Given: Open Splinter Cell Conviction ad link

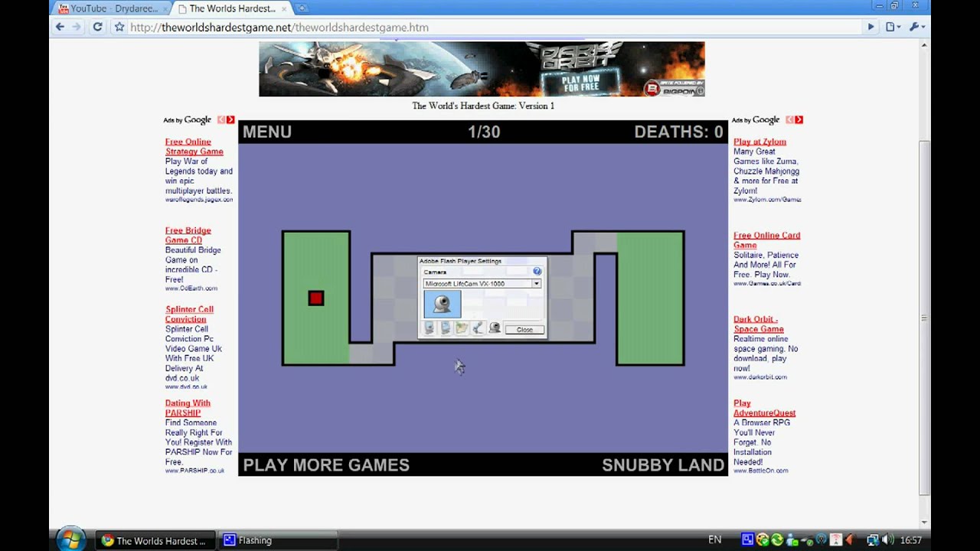Looking at the screenshot, I should 189,314.
